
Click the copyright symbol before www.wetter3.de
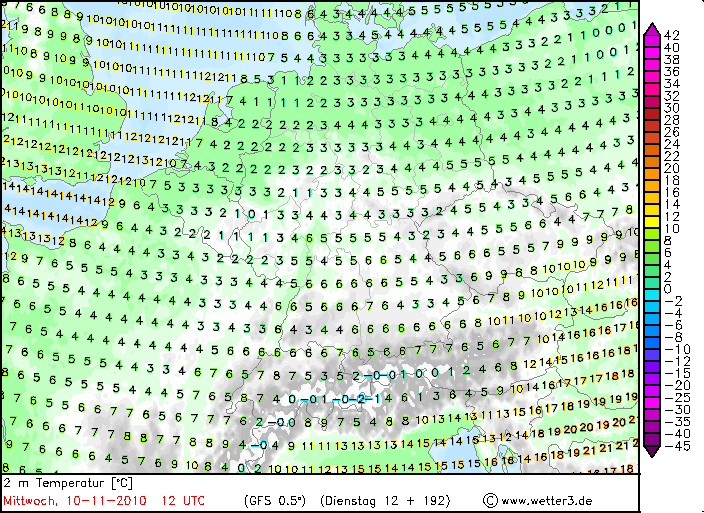[491, 500]
